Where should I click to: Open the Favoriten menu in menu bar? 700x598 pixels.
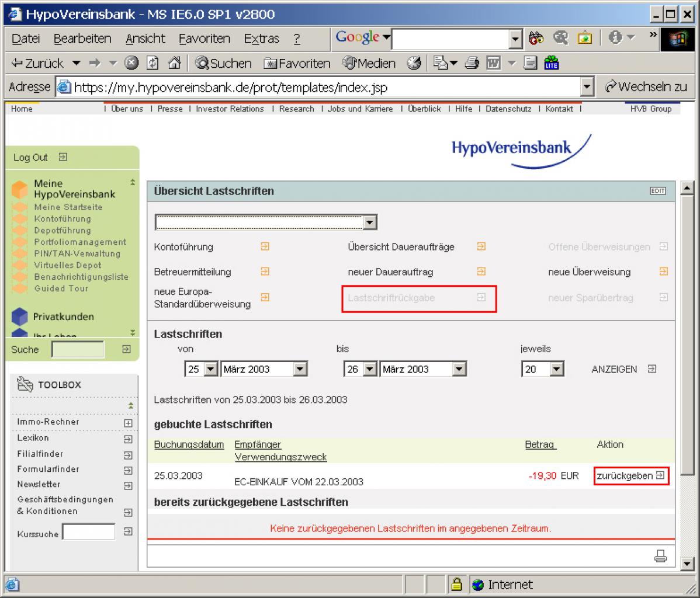pyautogui.click(x=204, y=39)
